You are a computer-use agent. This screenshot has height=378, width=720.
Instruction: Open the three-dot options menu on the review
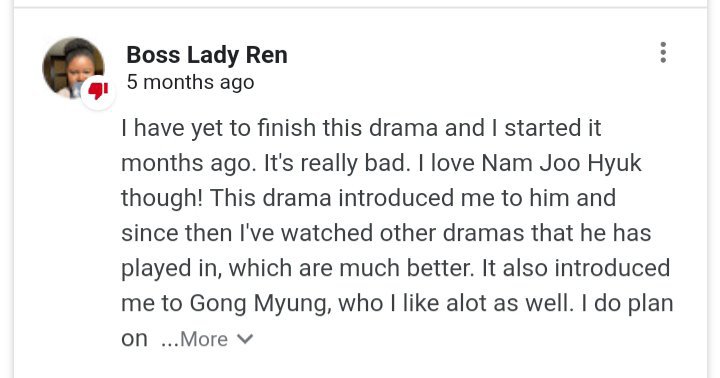click(663, 52)
